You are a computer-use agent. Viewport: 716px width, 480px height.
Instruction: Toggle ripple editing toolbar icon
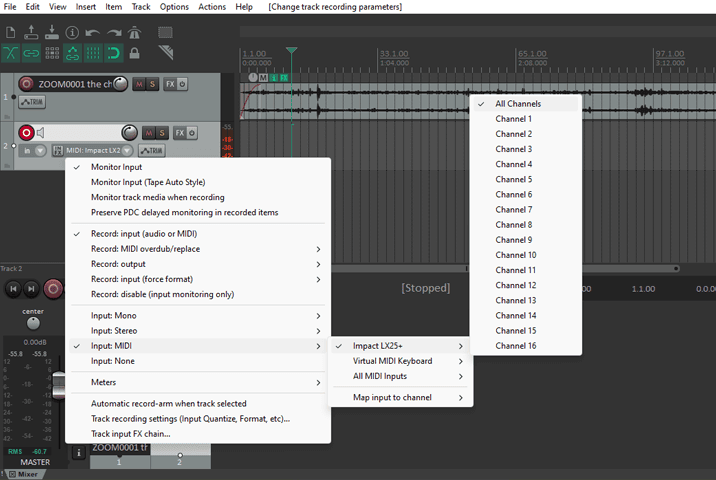pos(52,53)
